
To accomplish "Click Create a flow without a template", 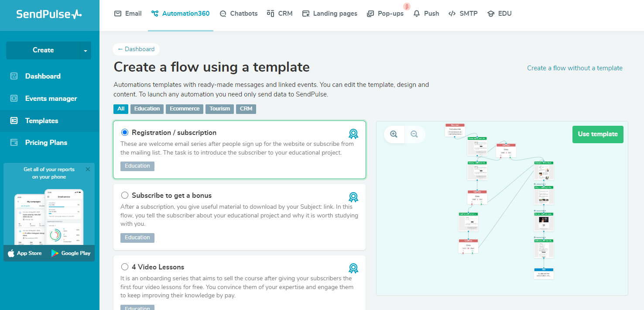I will (x=575, y=68).
